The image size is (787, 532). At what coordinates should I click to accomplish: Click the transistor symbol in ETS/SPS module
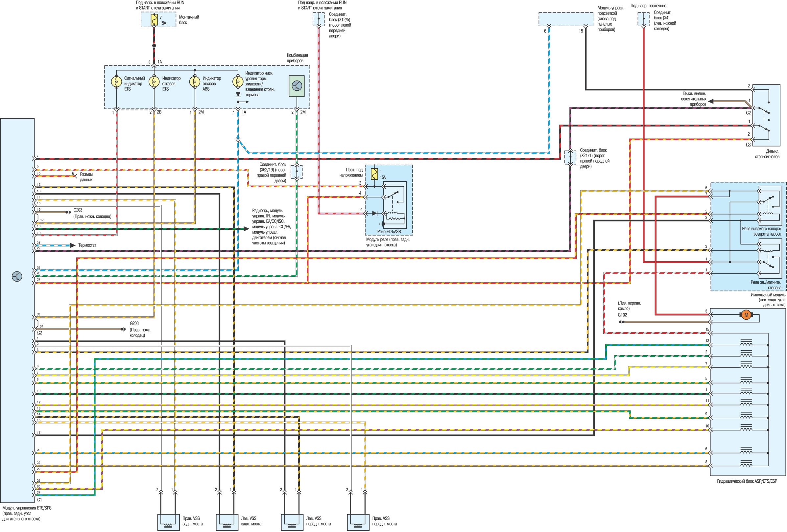pos(16,276)
